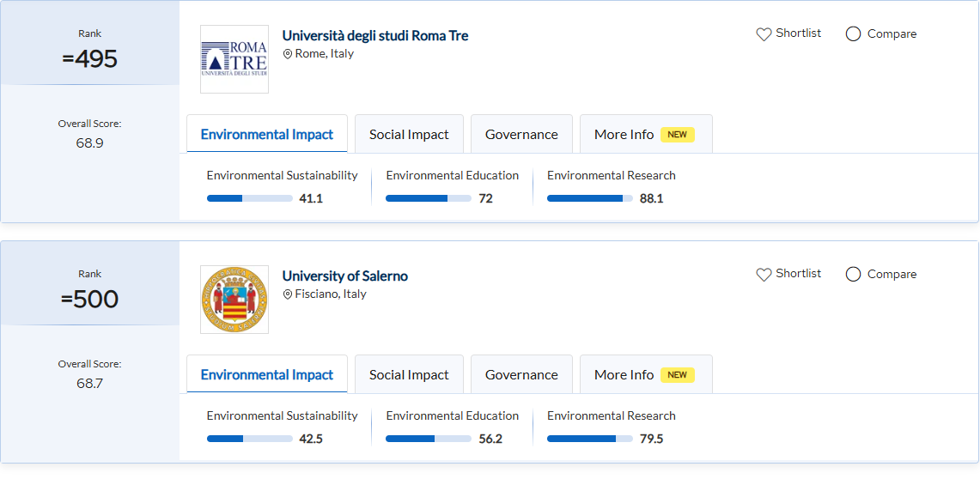Click the Shortlist heart icon for Salerno
Image resolution: width=980 pixels, height=485 pixels.
coord(764,275)
